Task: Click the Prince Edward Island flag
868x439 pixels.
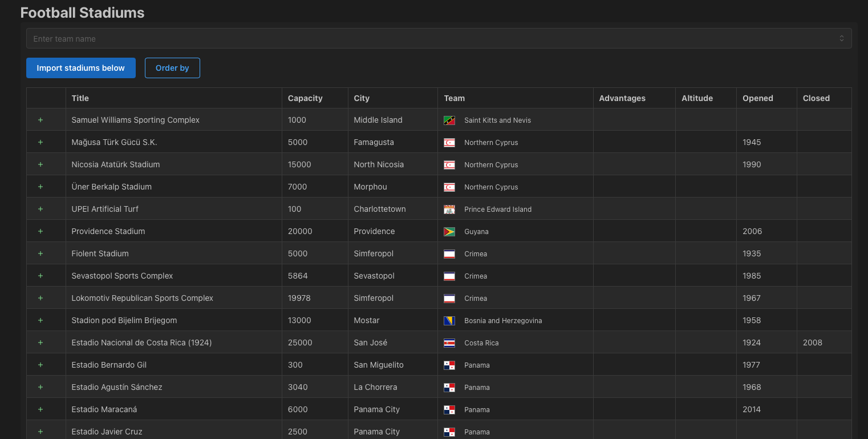Action: (x=449, y=210)
